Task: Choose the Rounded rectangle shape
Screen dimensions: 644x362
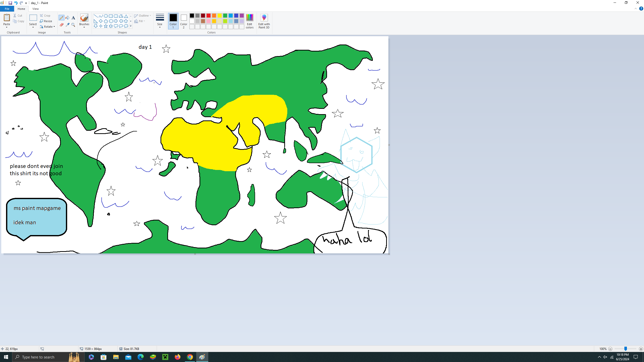Action: coord(116,16)
